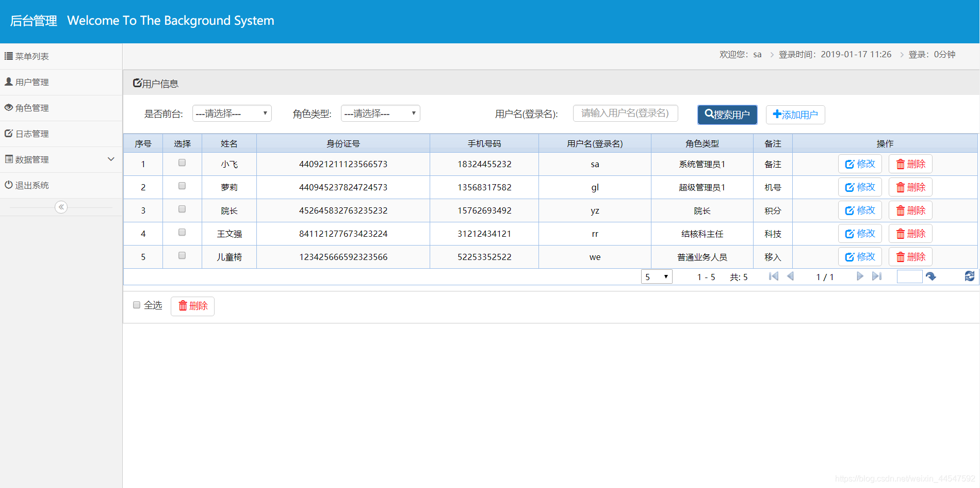Click the 姓名 column header

[229, 143]
